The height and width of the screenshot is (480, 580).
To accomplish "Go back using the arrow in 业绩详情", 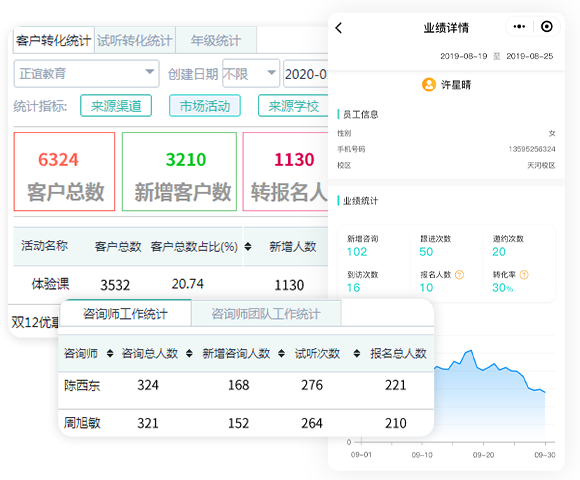I will coord(339,28).
